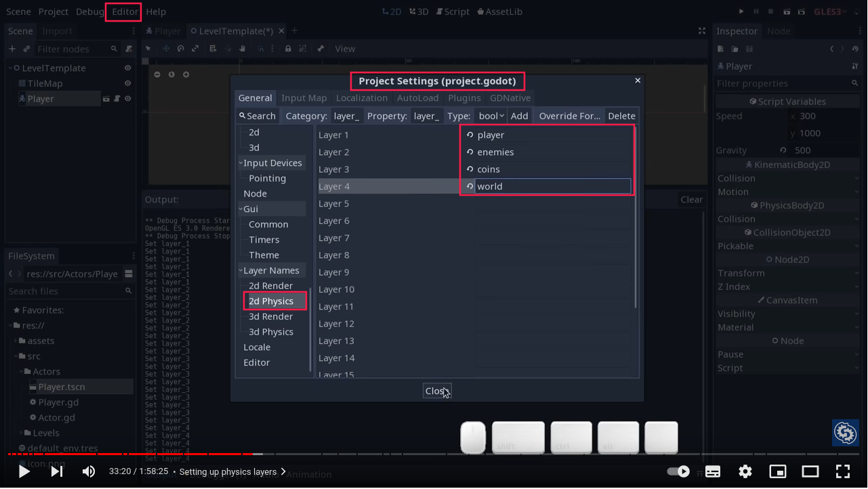Open the Inspector object history icon
868x489 pixels.
click(x=856, y=49)
